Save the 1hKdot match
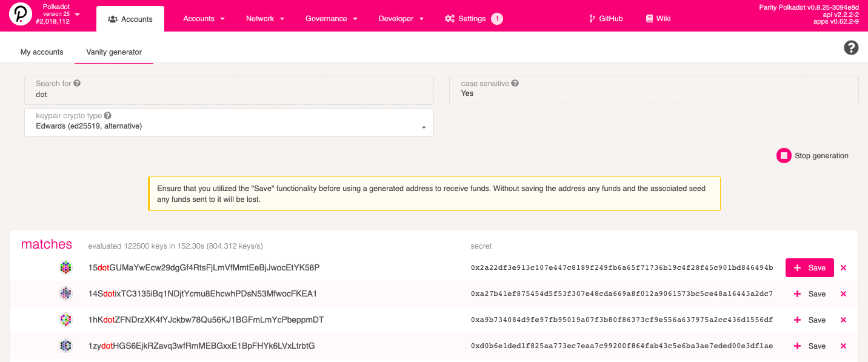Screen dimensions: 868x362 coord(810,320)
